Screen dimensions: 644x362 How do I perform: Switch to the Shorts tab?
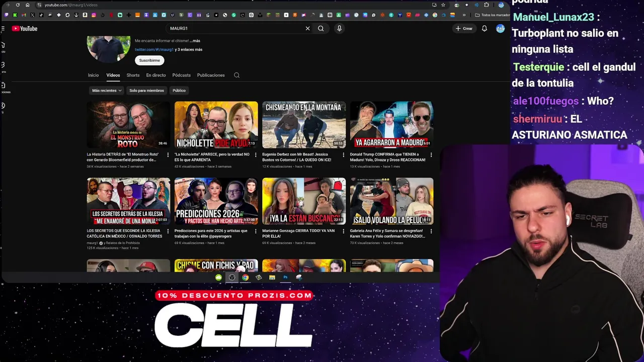133,75
